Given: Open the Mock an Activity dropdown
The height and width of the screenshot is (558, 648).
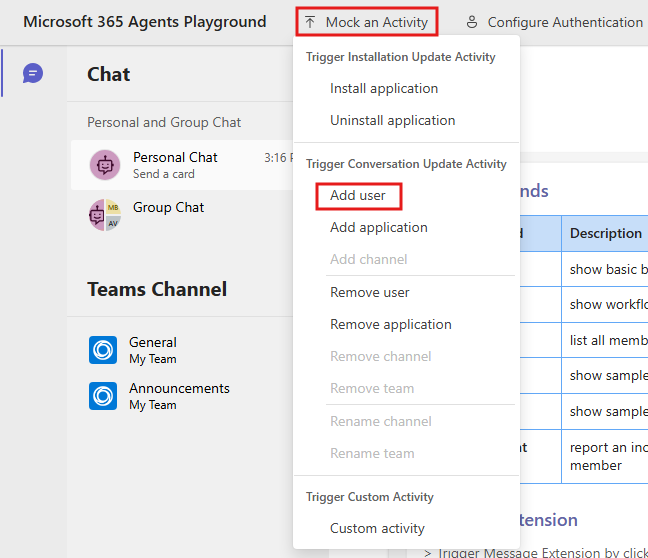Looking at the screenshot, I should click(x=367, y=22).
